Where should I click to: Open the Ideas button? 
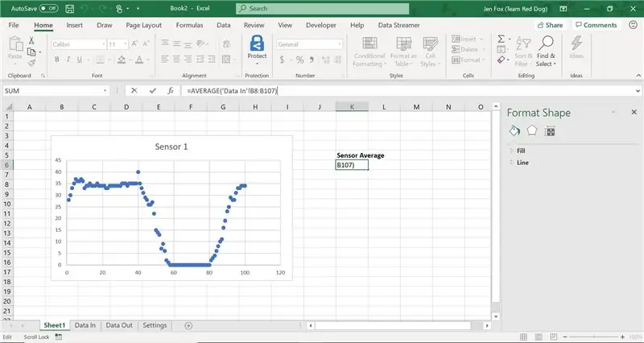pyautogui.click(x=576, y=48)
